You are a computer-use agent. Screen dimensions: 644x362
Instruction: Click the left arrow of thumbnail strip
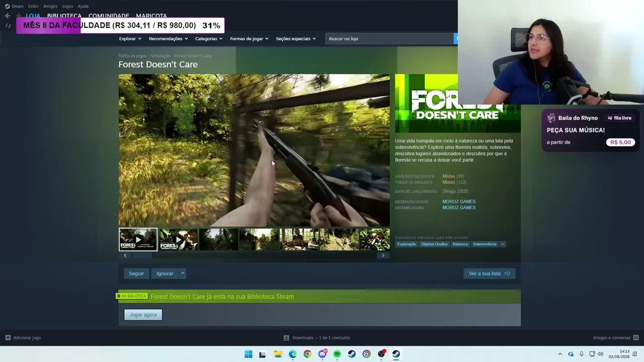tap(125, 255)
